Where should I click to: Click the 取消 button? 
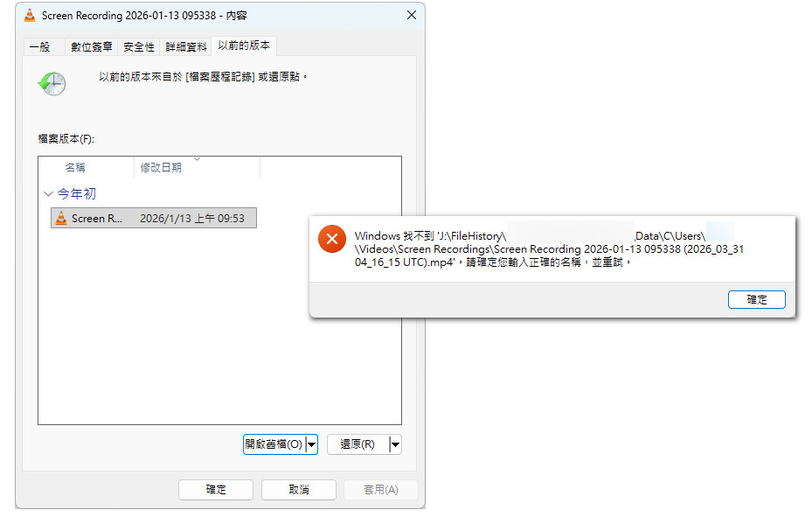pyautogui.click(x=299, y=490)
